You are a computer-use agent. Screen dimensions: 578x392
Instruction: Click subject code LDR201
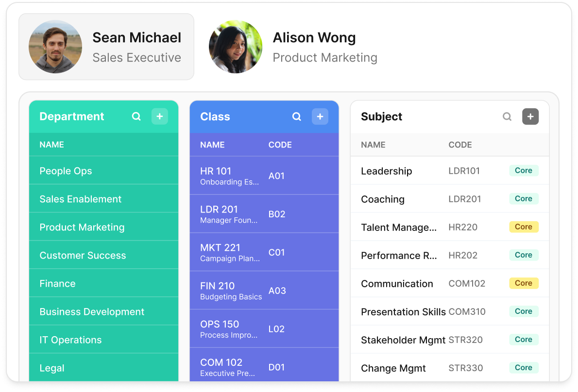(x=465, y=199)
